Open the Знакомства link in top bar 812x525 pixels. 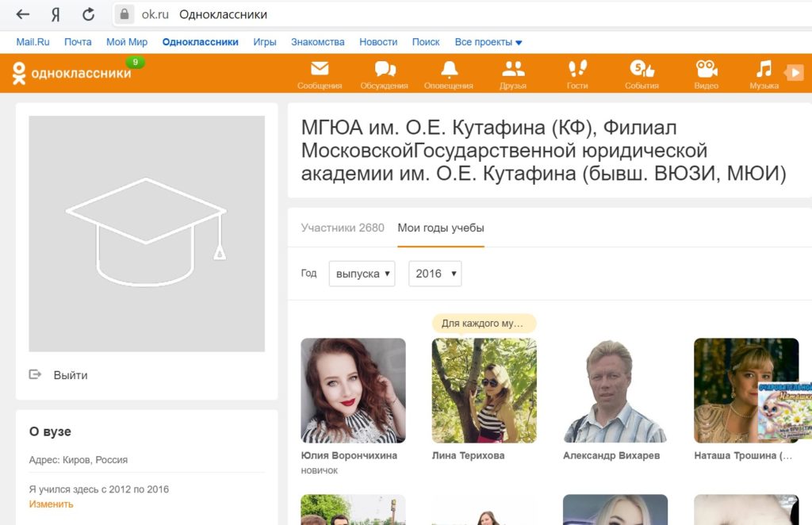[x=317, y=42]
